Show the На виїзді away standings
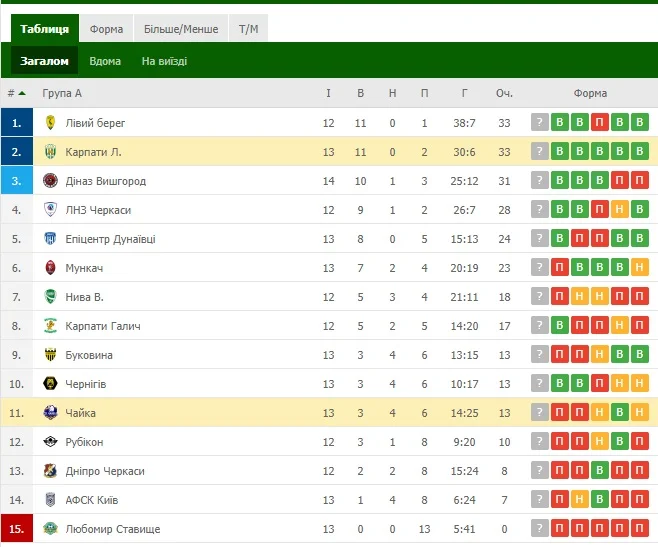The width and height of the screenshot is (658, 547). point(164,61)
